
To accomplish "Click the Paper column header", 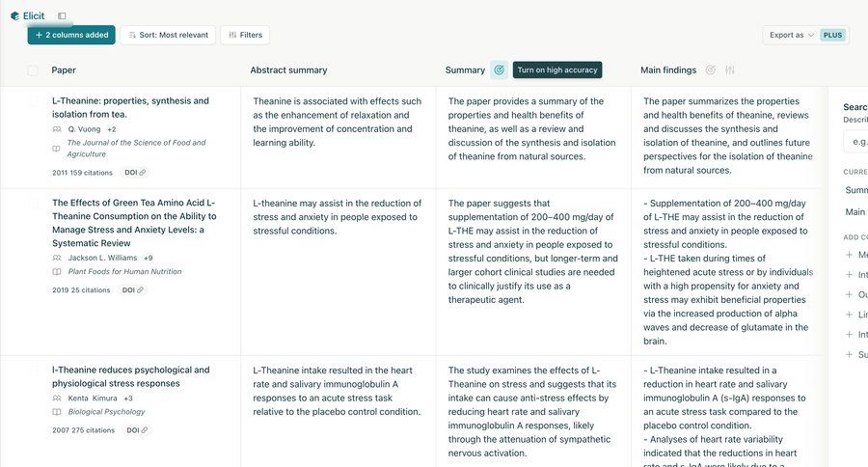I will click(64, 70).
